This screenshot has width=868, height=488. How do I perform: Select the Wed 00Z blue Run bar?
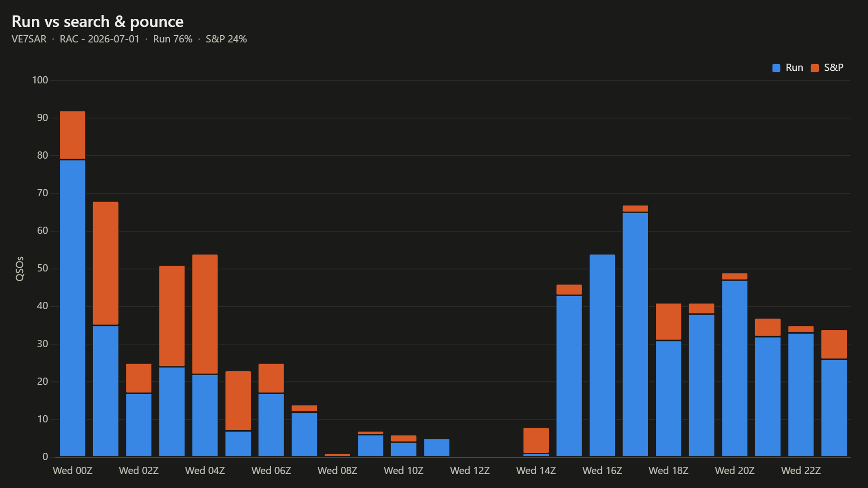[x=72, y=308]
